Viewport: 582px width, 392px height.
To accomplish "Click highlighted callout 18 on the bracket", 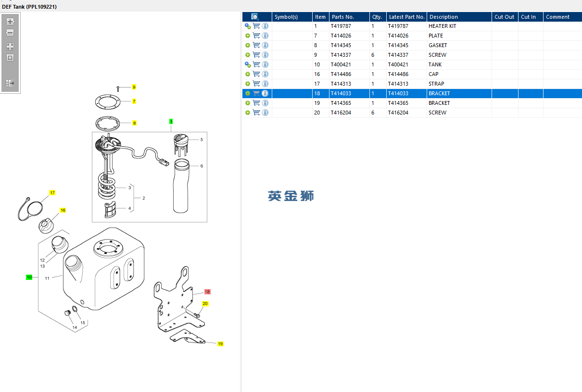I will tap(207, 291).
